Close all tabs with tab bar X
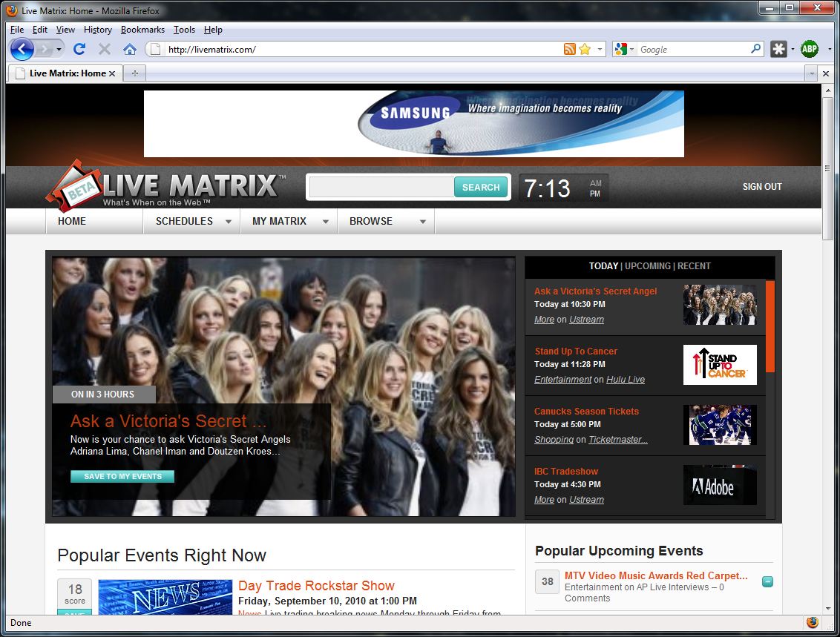 [826, 73]
